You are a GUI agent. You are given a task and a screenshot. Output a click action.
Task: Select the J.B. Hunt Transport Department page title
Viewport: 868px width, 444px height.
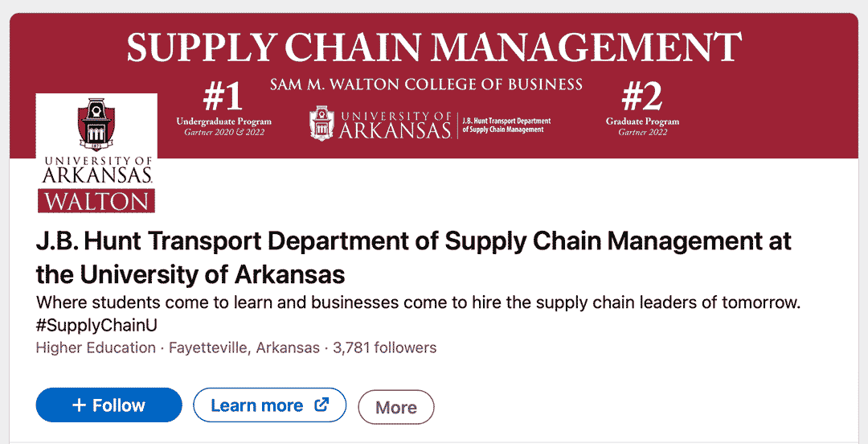[414, 257]
